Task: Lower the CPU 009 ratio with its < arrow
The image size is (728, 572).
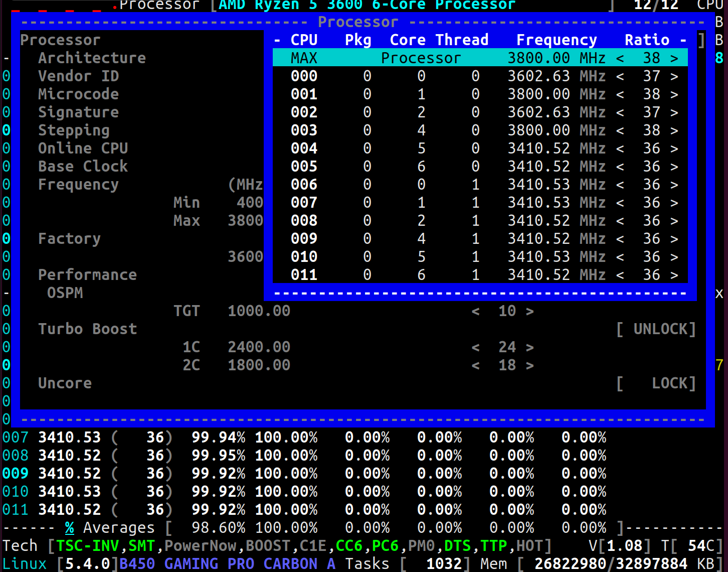Action: coord(620,239)
